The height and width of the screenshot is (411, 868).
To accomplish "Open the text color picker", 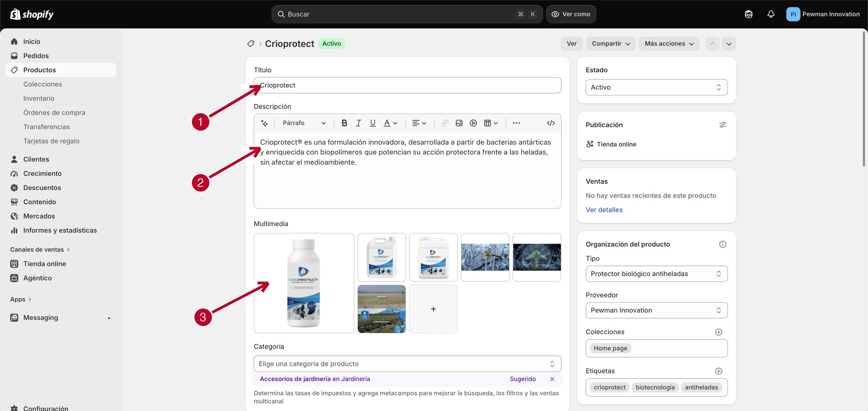I will pyautogui.click(x=391, y=123).
